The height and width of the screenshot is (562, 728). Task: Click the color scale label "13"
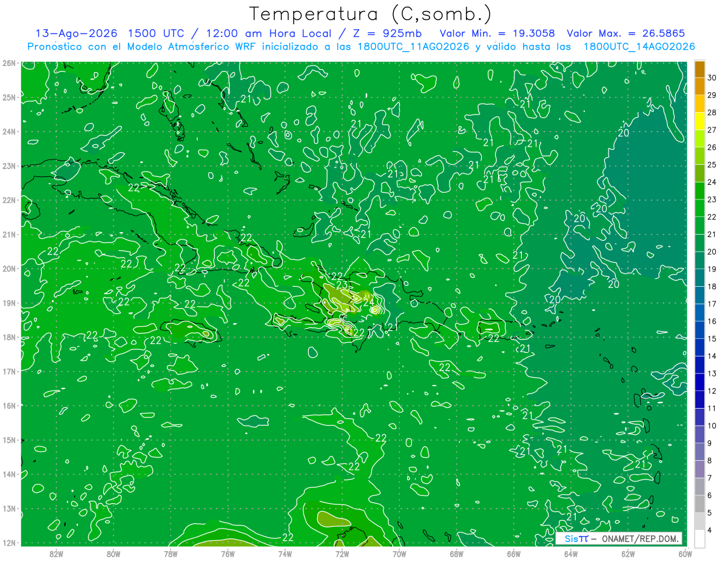click(712, 373)
